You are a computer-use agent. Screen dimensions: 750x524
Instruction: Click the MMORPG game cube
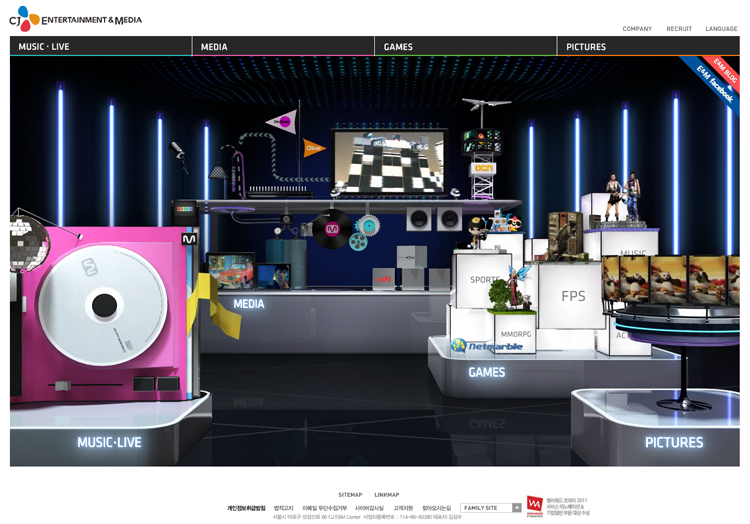coord(515,333)
